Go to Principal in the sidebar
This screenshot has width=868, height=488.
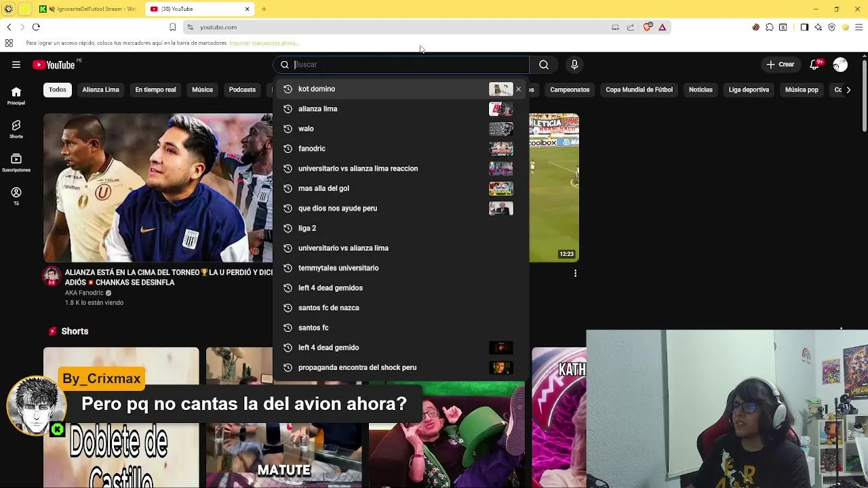[x=16, y=96]
